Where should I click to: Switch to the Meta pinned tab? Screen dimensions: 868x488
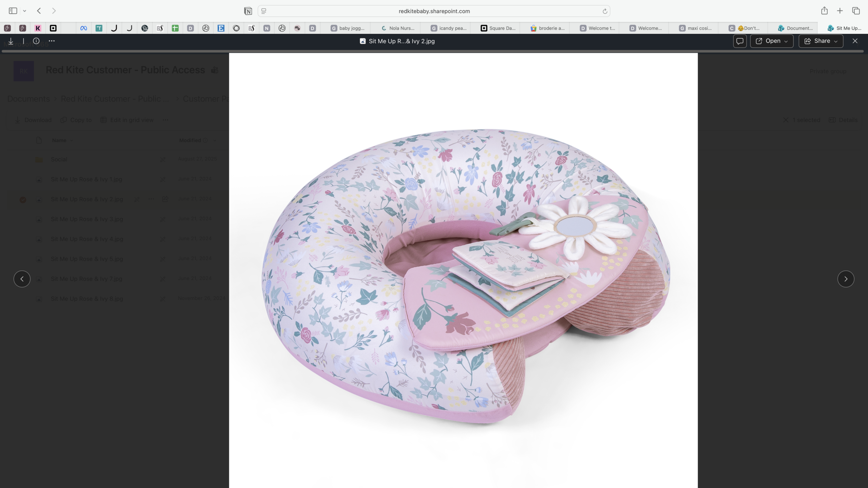(x=84, y=28)
